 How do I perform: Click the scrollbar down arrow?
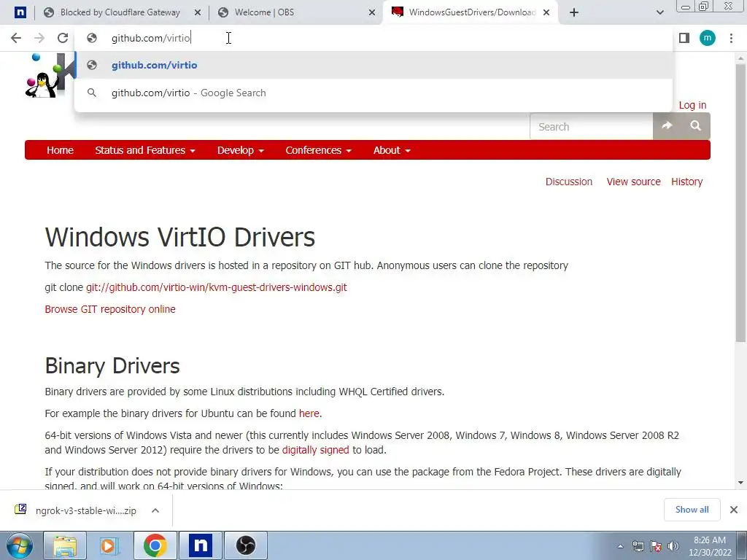740,483
